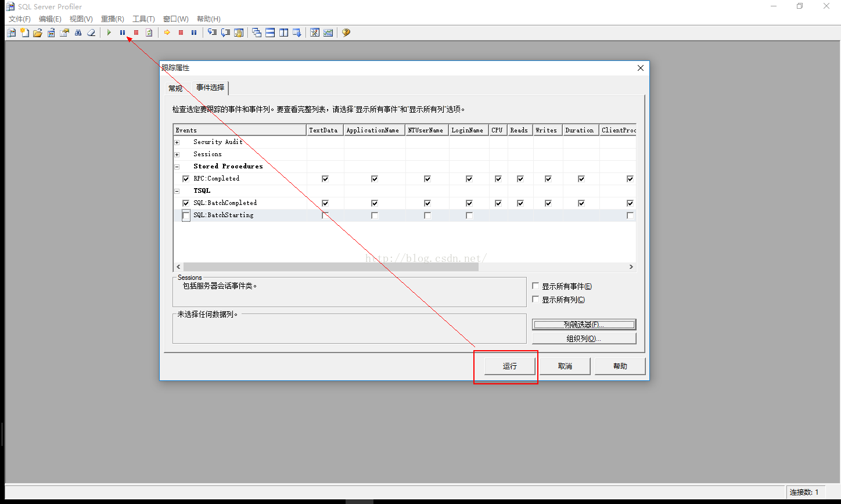Toggle ApplicationName checkbox for SQL:BatchCompleted
The height and width of the screenshot is (504, 841).
[375, 203]
